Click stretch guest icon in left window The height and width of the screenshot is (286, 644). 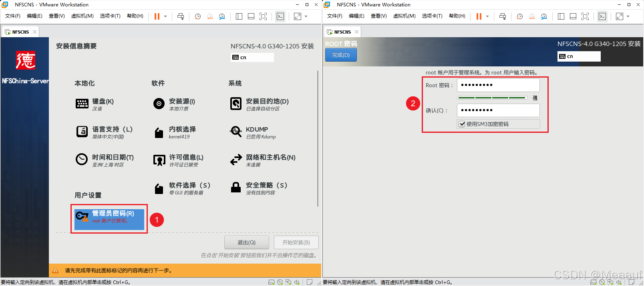pos(298,16)
